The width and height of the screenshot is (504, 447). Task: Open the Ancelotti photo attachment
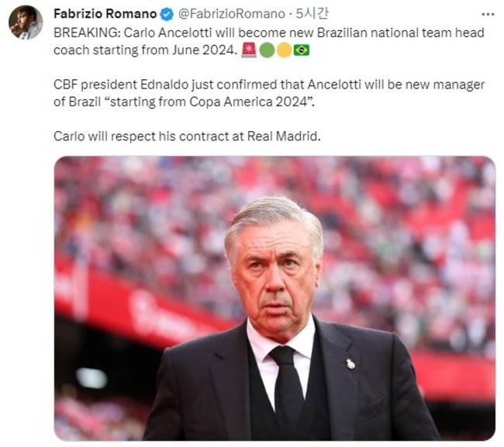[274, 299]
